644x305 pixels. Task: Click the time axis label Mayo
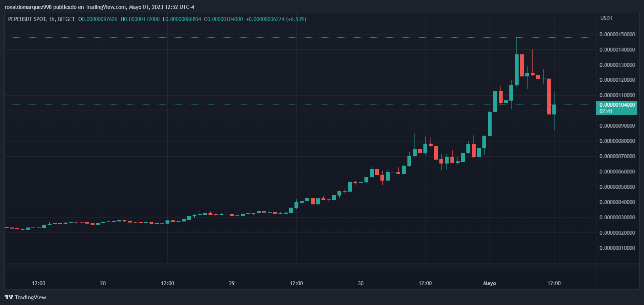[x=489, y=283]
